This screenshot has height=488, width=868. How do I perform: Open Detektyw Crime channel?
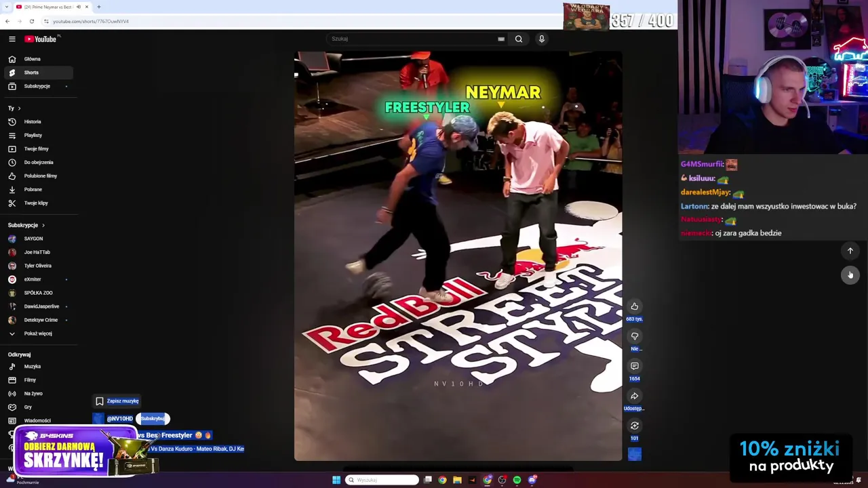click(39, 320)
